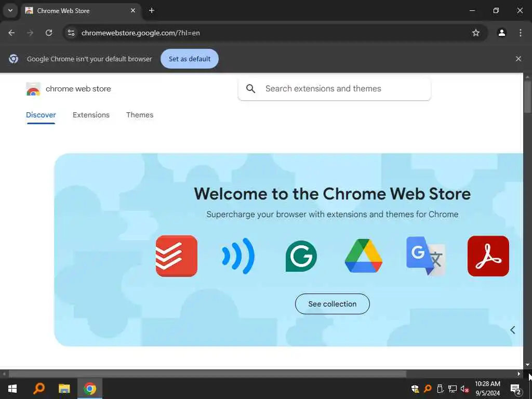Open Windows Security tray icon
The image size is (532, 399).
(x=415, y=389)
